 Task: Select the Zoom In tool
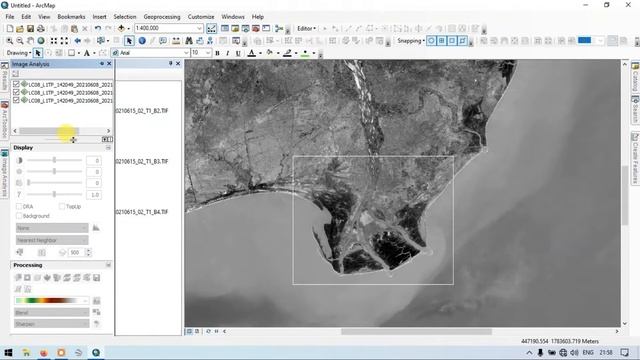click(x=9, y=41)
